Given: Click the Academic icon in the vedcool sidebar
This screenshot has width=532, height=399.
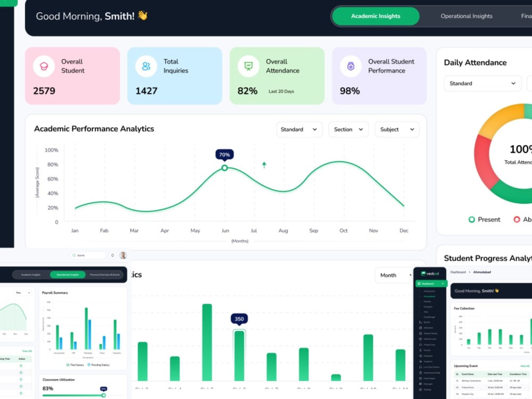Looking at the screenshot, I should click(x=420, y=361).
